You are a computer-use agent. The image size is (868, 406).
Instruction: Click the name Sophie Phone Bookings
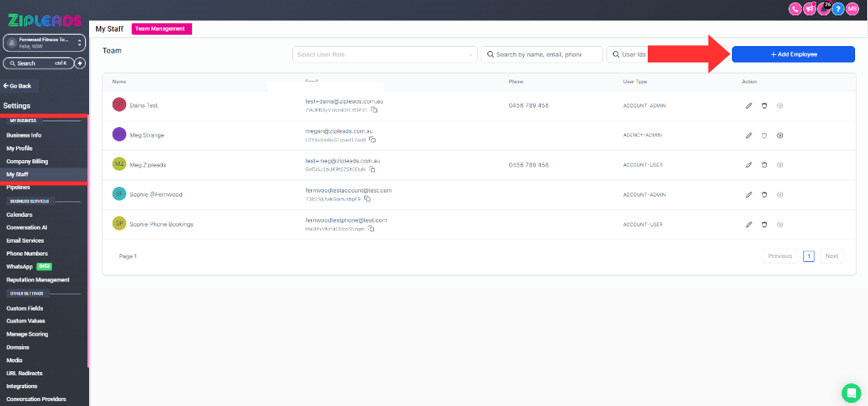coord(162,225)
